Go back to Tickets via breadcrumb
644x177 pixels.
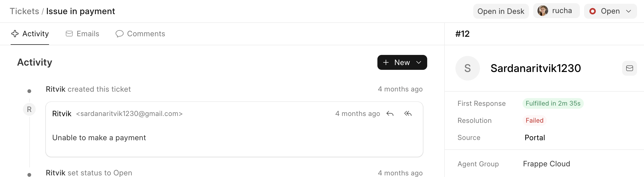tap(25, 11)
